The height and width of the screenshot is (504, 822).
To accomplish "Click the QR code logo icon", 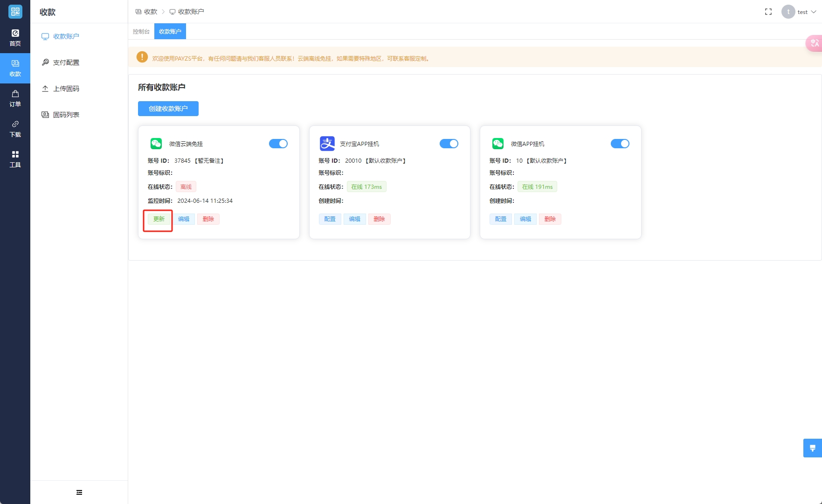I will coord(15,12).
